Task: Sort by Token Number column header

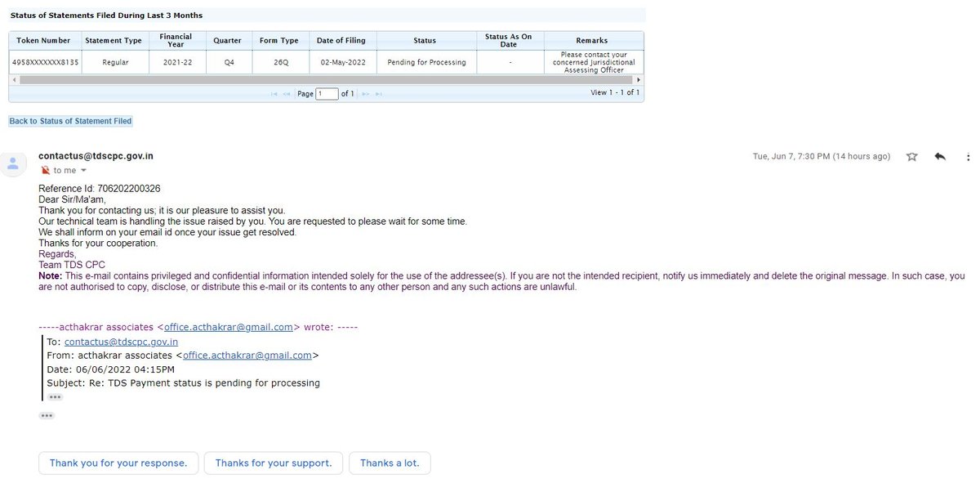Action: pyautogui.click(x=44, y=41)
